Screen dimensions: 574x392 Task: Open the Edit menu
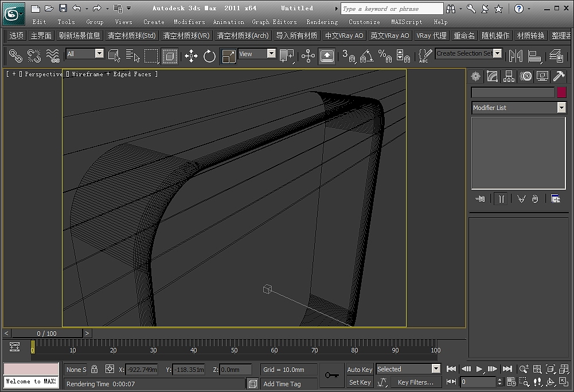click(39, 22)
